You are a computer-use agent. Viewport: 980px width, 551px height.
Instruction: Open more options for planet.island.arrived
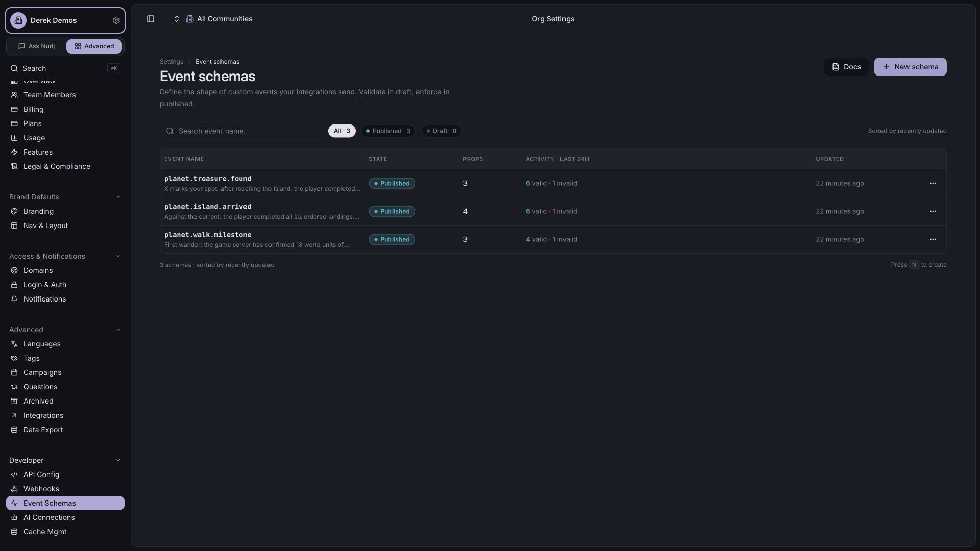[x=933, y=211]
